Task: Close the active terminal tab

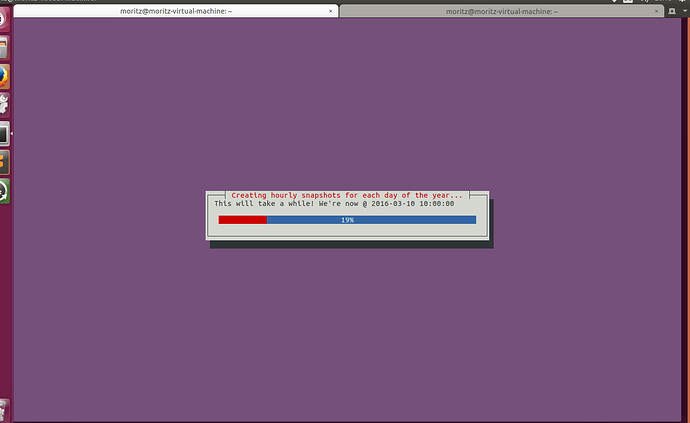Action: pos(330,11)
